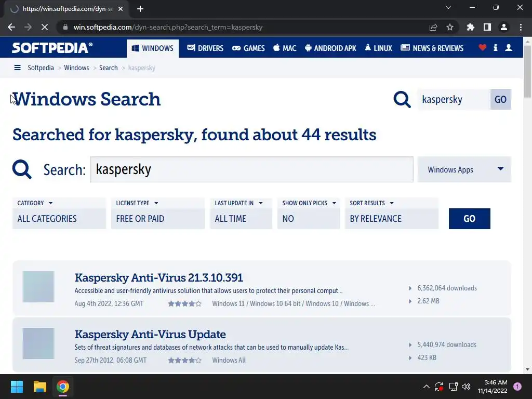
Task: Follow the Search breadcrumb link
Action: point(108,68)
